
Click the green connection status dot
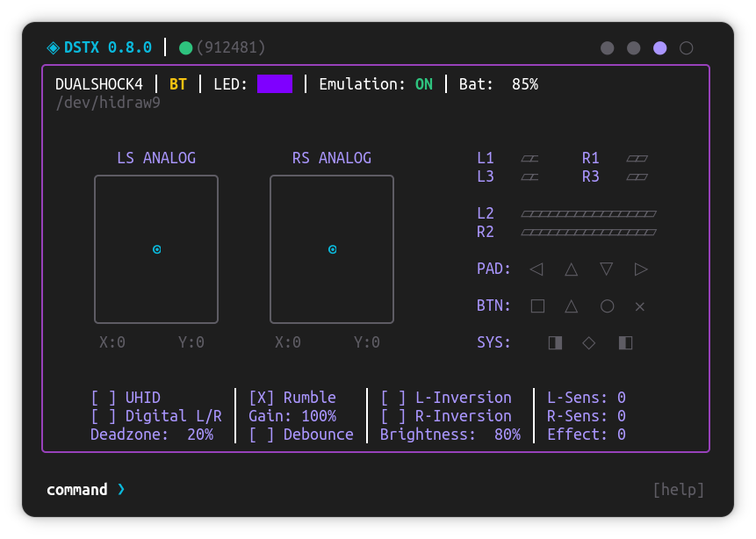[x=185, y=47]
